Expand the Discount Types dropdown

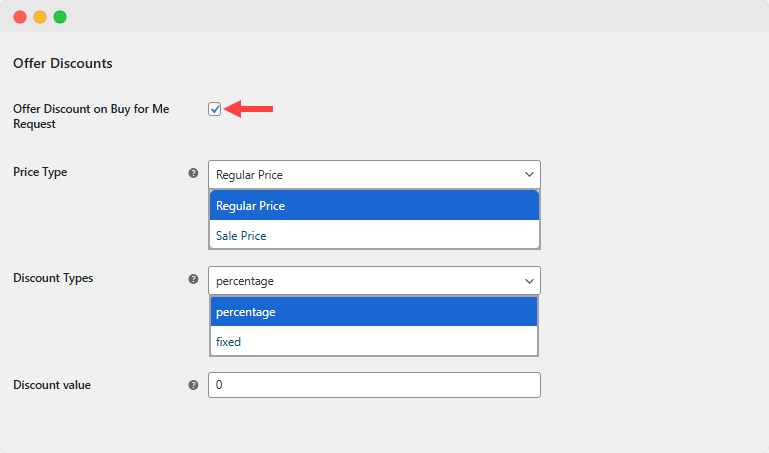374,281
